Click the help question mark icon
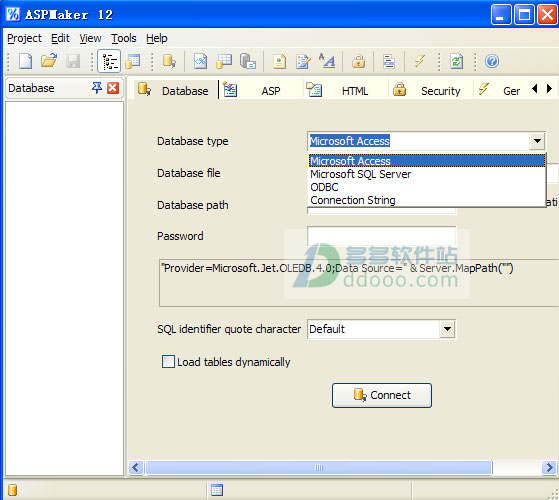This screenshot has width=559, height=500. [x=492, y=61]
